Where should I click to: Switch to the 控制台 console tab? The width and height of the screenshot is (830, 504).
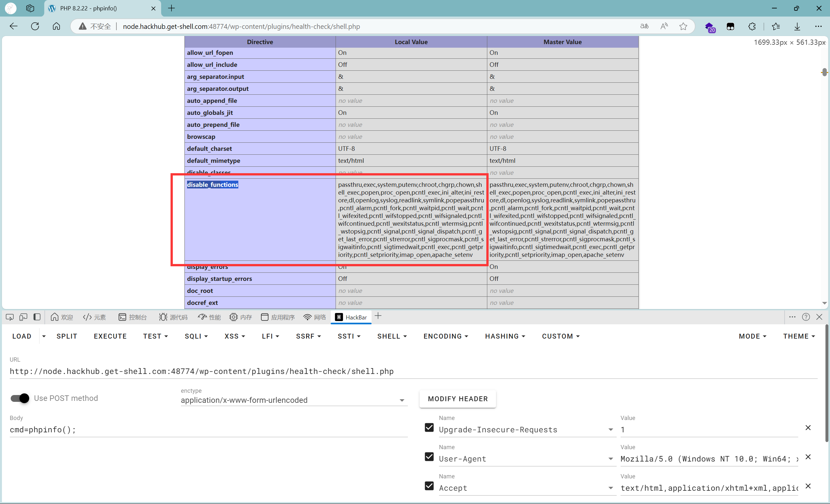coord(133,318)
